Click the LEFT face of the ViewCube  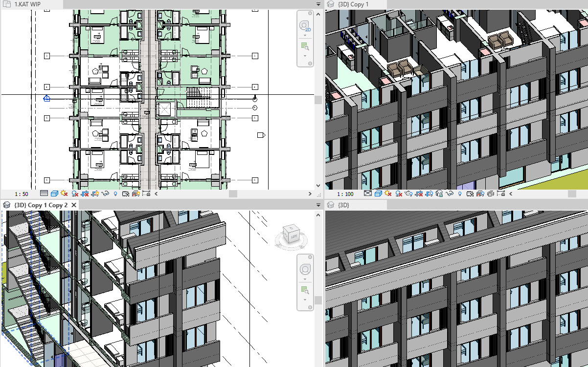294,237
